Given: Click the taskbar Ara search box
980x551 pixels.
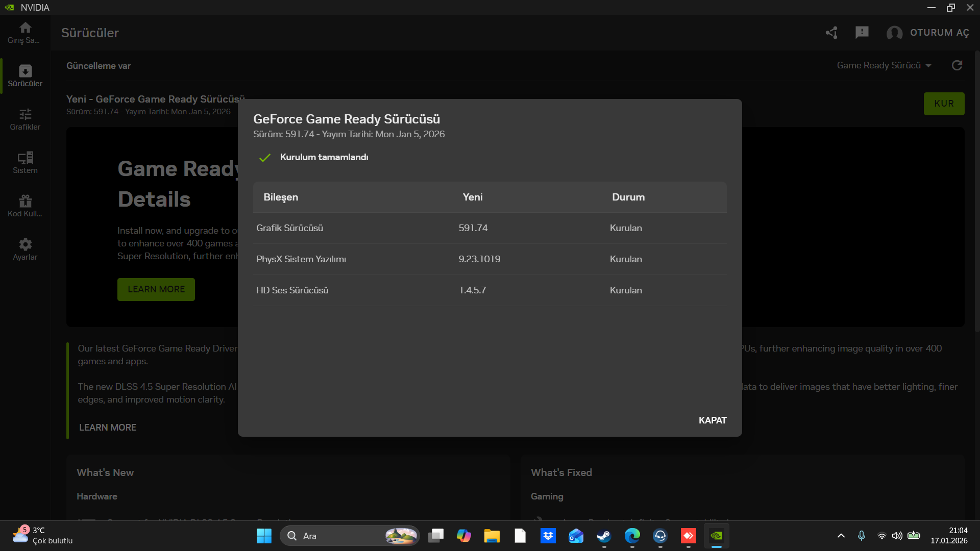Looking at the screenshot, I should click(x=350, y=536).
